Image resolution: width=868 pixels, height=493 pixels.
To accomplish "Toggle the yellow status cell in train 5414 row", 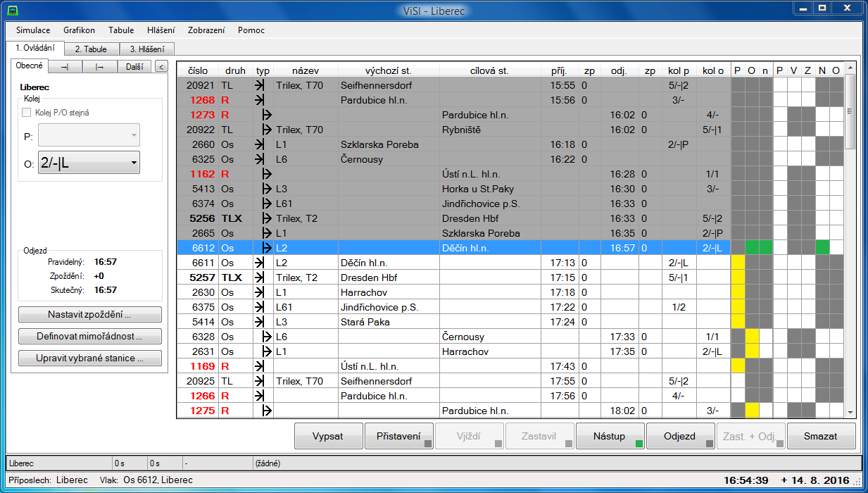I will point(738,322).
